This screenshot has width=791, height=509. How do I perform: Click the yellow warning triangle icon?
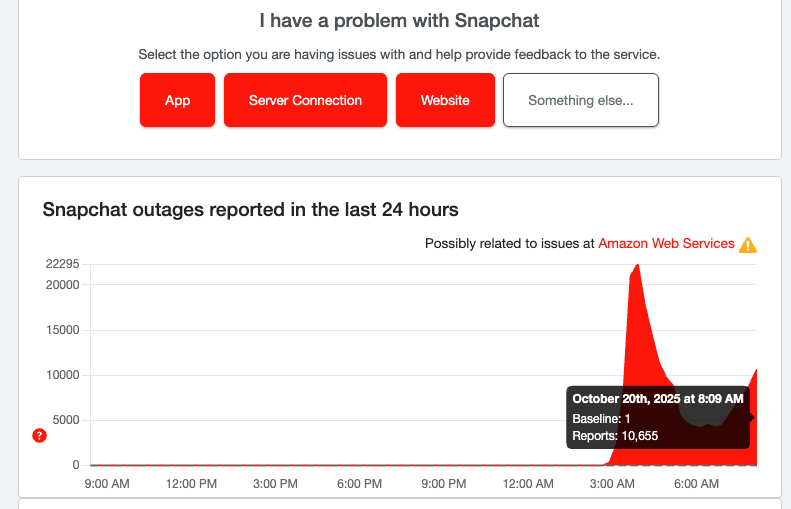tap(748, 244)
